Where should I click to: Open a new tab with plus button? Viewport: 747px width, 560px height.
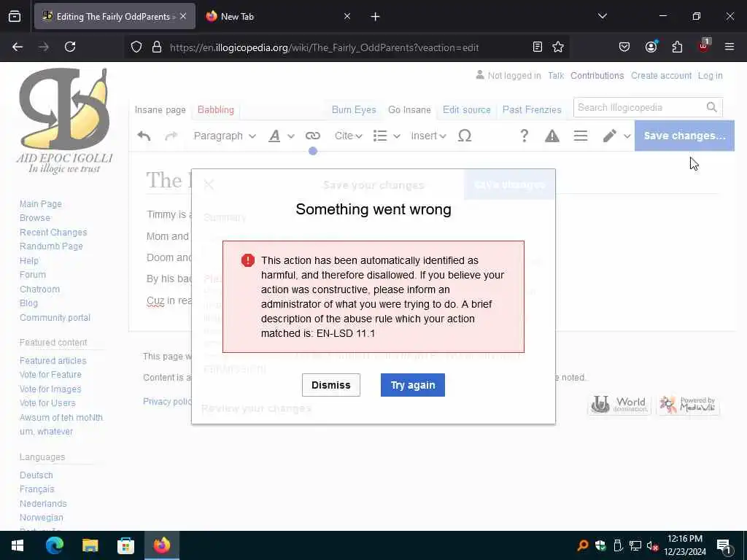click(x=375, y=17)
